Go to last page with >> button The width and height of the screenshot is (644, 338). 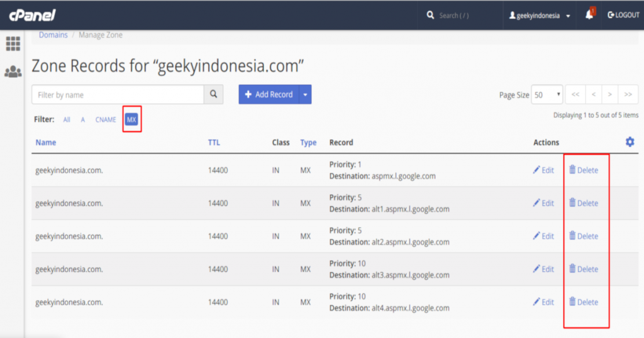click(628, 94)
